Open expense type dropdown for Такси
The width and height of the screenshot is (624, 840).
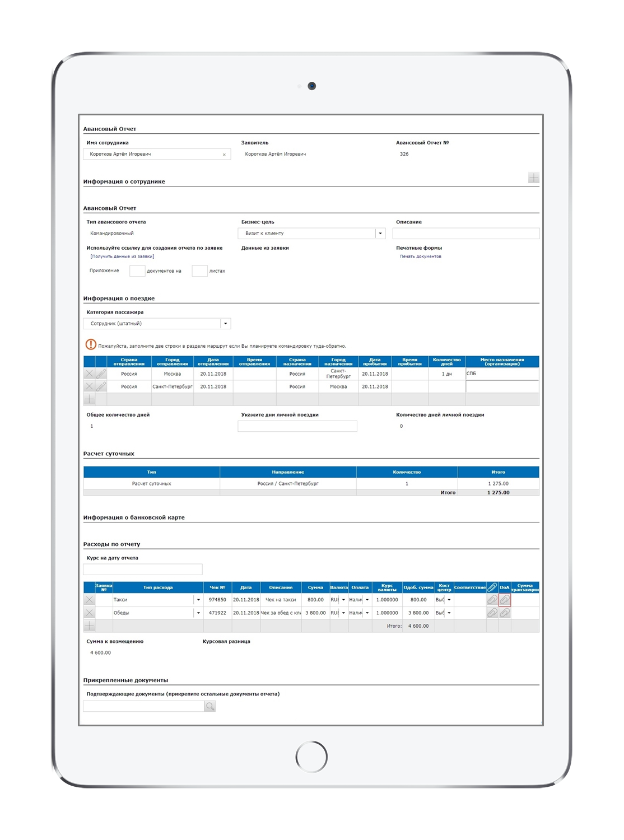tap(198, 600)
